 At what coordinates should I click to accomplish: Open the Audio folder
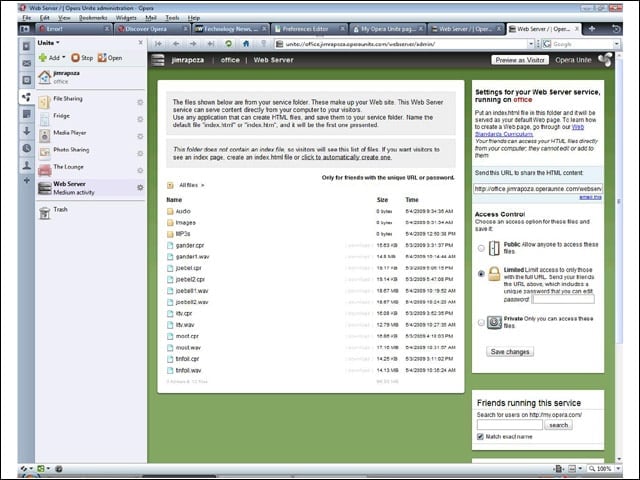[183, 211]
